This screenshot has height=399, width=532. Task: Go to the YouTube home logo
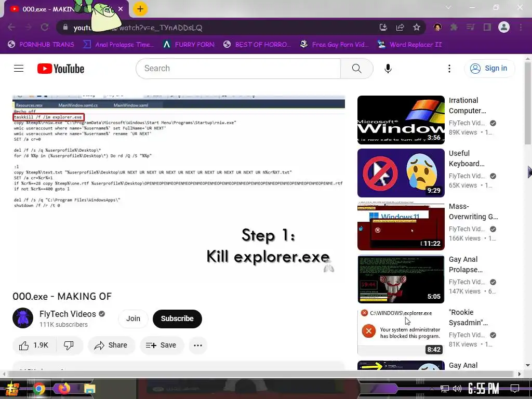[x=61, y=69]
